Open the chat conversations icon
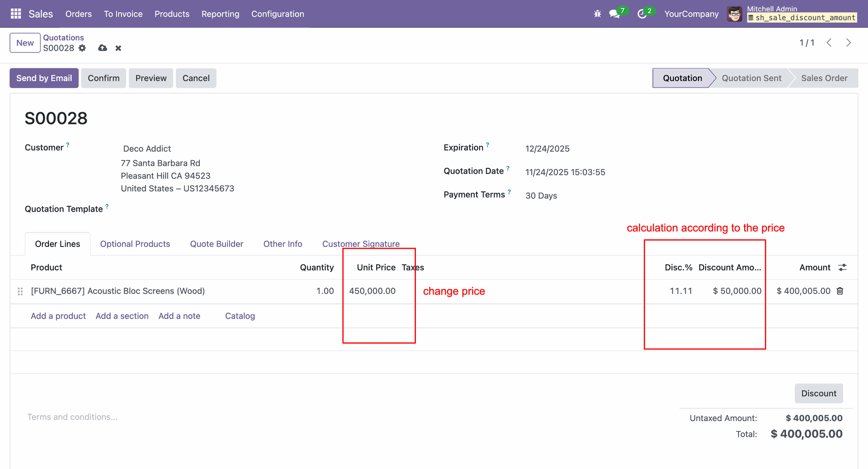Image resolution: width=868 pixels, height=469 pixels. (614, 14)
